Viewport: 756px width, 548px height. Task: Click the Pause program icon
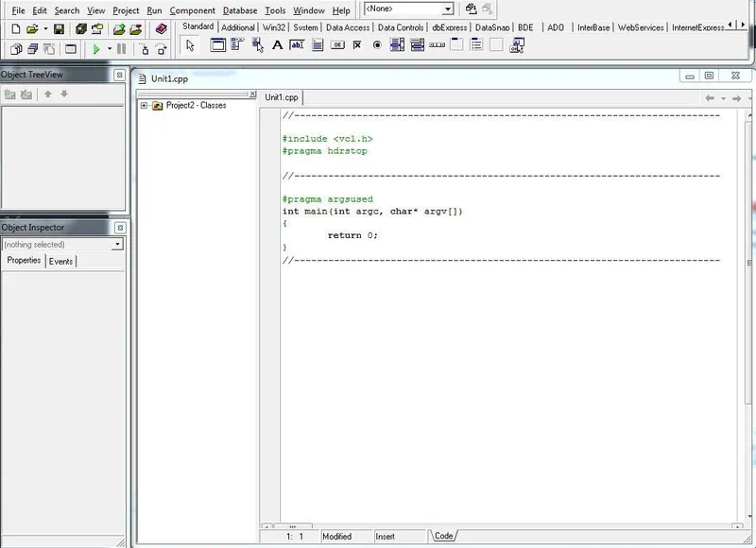122,49
